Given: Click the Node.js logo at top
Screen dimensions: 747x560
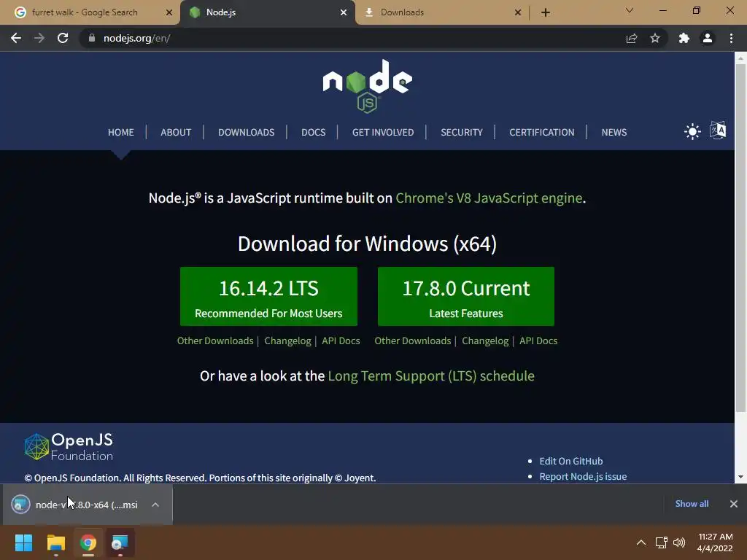Looking at the screenshot, I should [368, 86].
